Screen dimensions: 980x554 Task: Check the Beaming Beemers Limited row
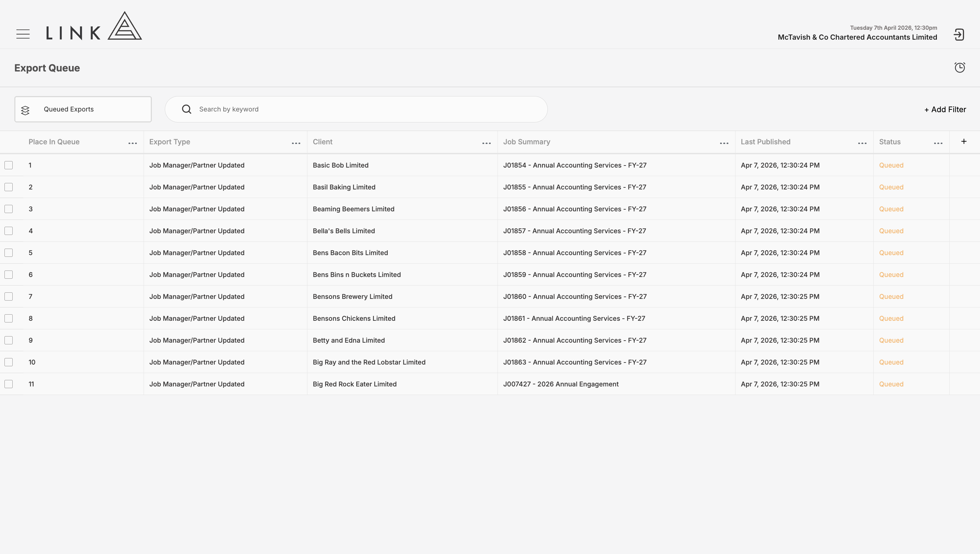(8, 209)
